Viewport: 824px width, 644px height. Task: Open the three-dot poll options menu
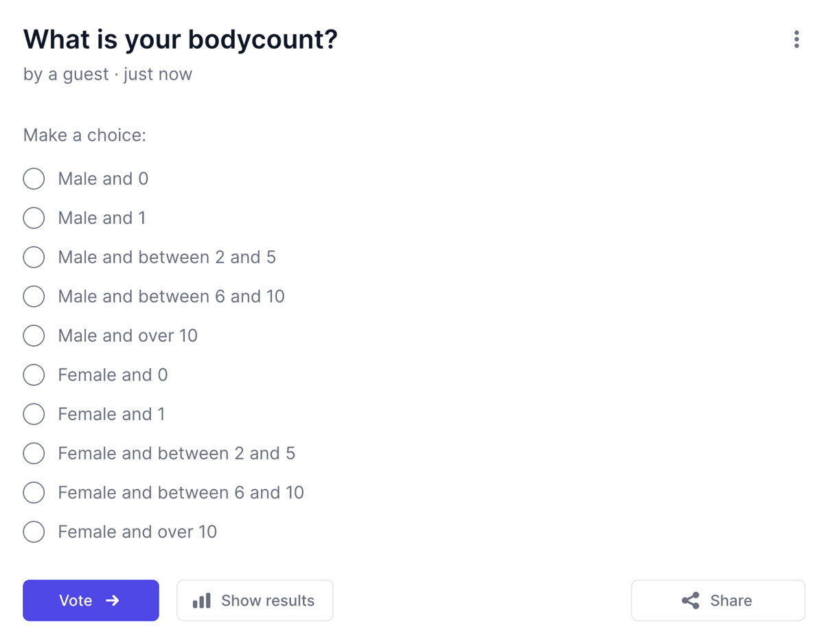[796, 39]
